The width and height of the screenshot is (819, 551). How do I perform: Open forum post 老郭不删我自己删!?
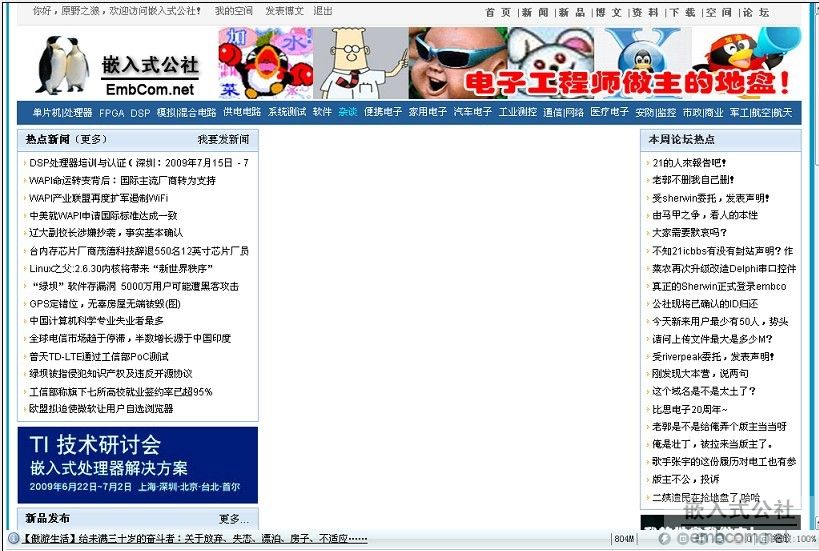(693, 180)
